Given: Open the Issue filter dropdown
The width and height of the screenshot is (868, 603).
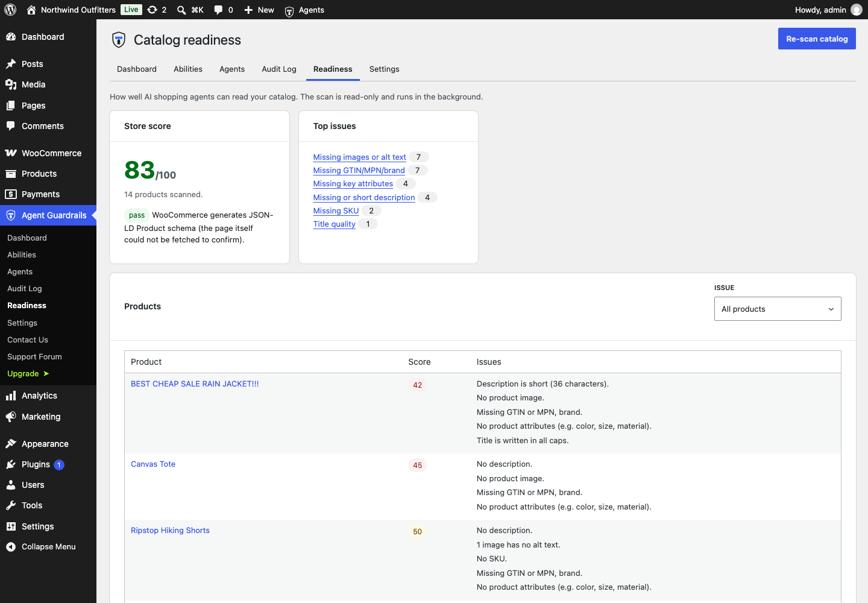Looking at the screenshot, I should (778, 309).
